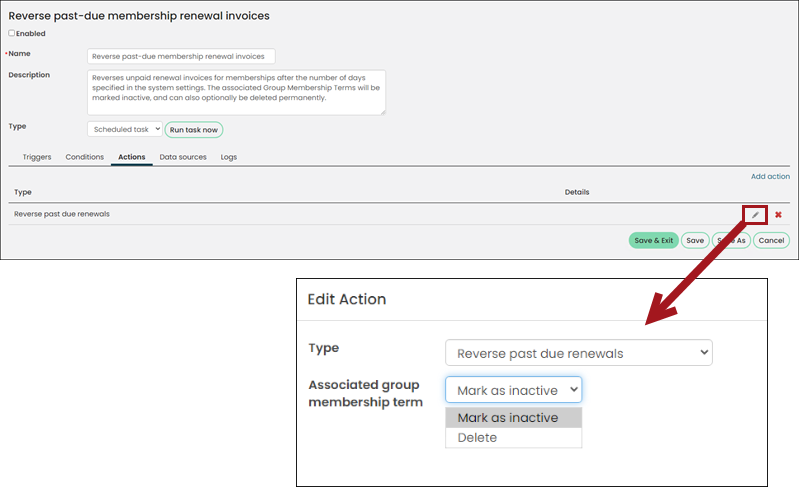Click the Cancel button

[x=771, y=240]
